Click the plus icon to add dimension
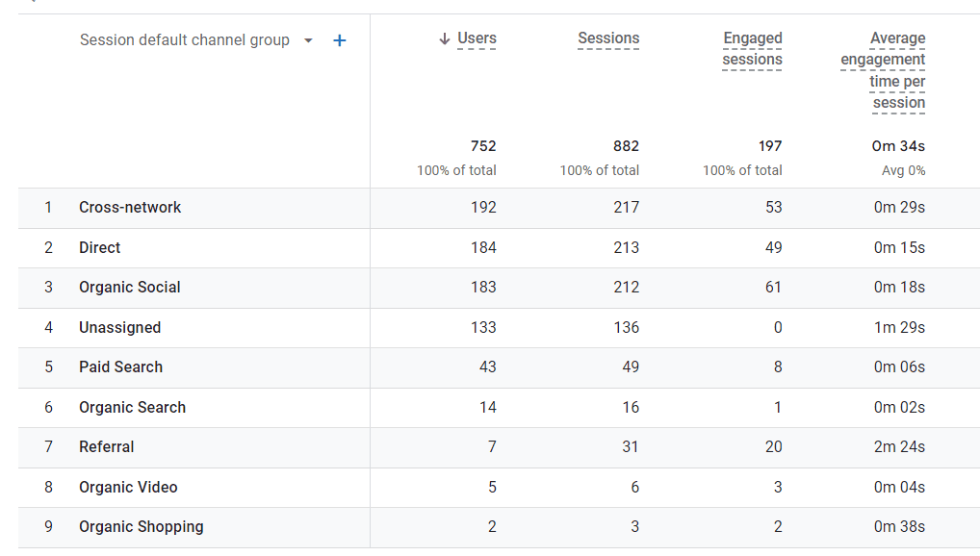 [339, 40]
